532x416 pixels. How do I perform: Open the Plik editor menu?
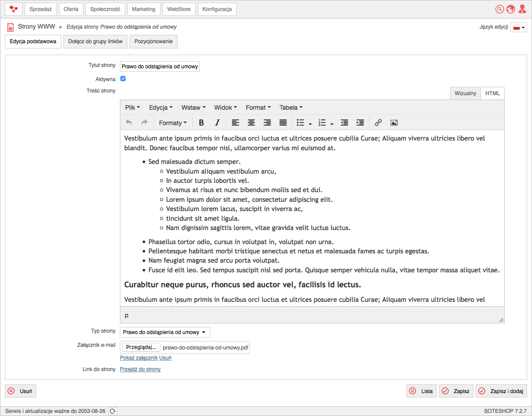(x=132, y=108)
